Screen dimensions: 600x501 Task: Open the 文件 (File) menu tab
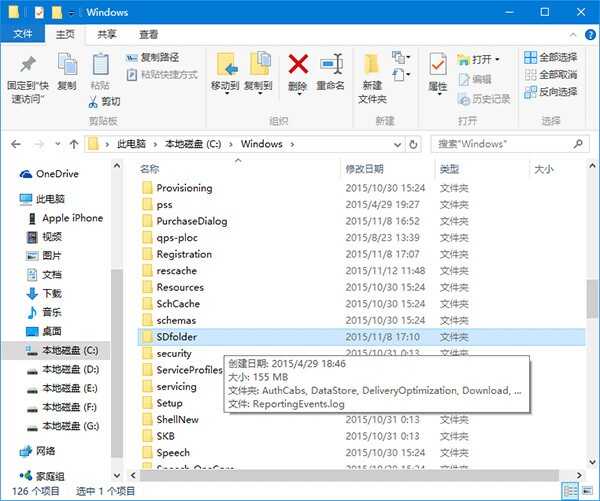22,34
